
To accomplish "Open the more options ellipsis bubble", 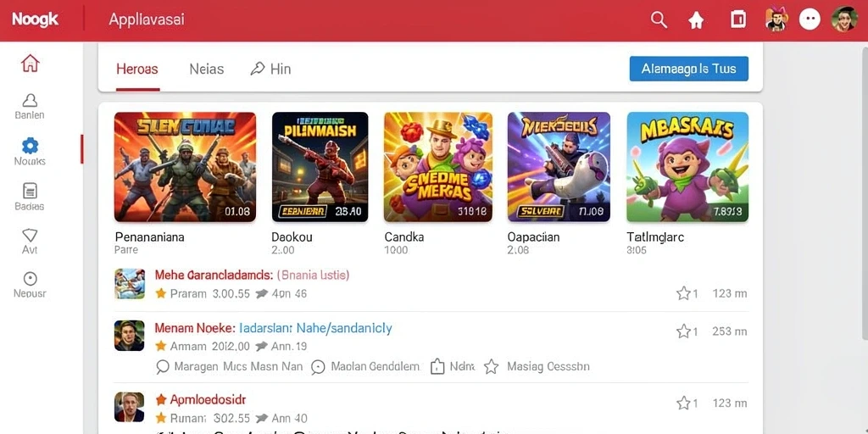I will pos(810,19).
